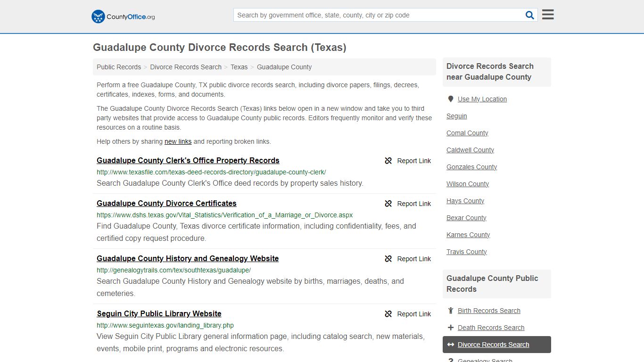Open the CountyOffice.org logo home link
Viewport: 644px width, 362px height.
[x=123, y=16]
